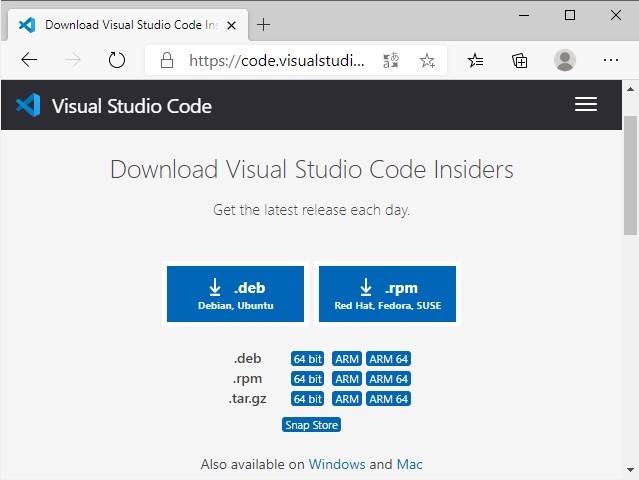Add page to favorites star icon
This screenshot has height=480, width=639.
pos(427,61)
